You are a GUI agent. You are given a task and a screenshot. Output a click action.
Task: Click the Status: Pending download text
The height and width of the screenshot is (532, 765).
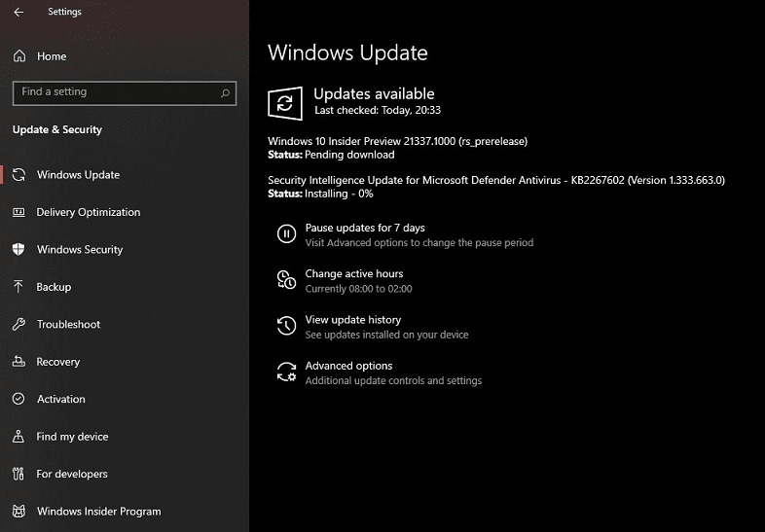(331, 155)
